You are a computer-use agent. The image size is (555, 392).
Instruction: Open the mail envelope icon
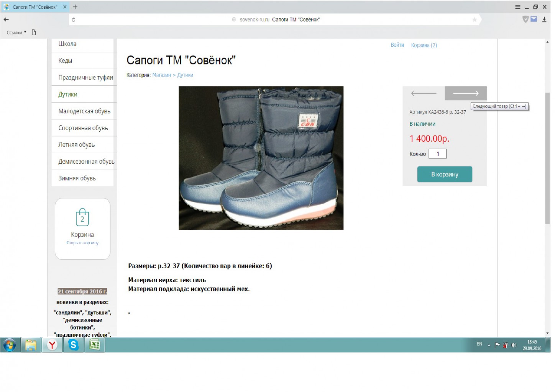pyautogui.click(x=534, y=19)
